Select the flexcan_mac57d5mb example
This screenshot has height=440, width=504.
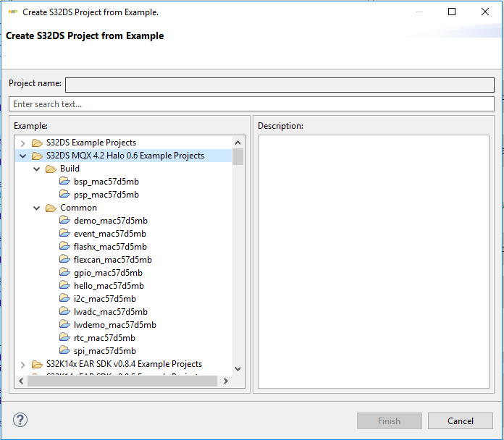pos(113,260)
